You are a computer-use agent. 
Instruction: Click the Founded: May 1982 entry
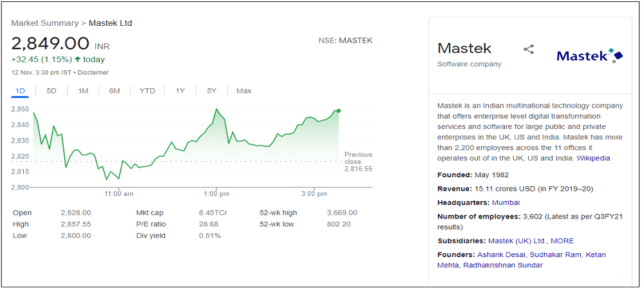(x=473, y=175)
